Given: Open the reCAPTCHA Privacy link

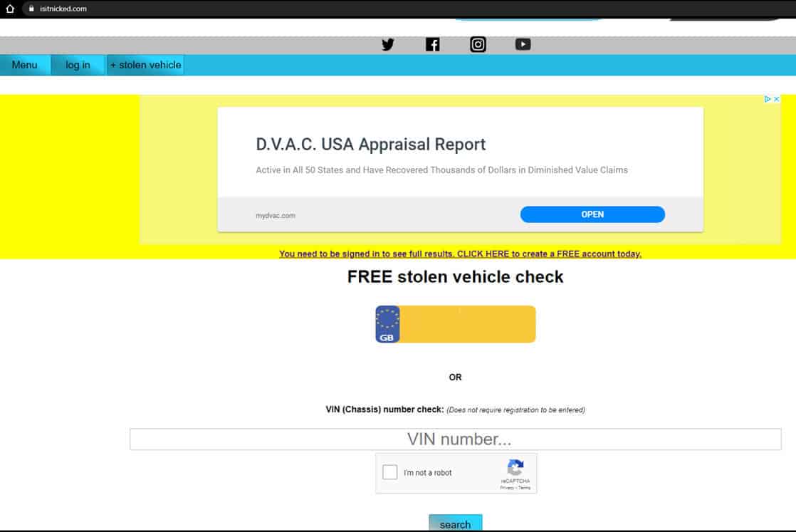Looking at the screenshot, I should 507,488.
